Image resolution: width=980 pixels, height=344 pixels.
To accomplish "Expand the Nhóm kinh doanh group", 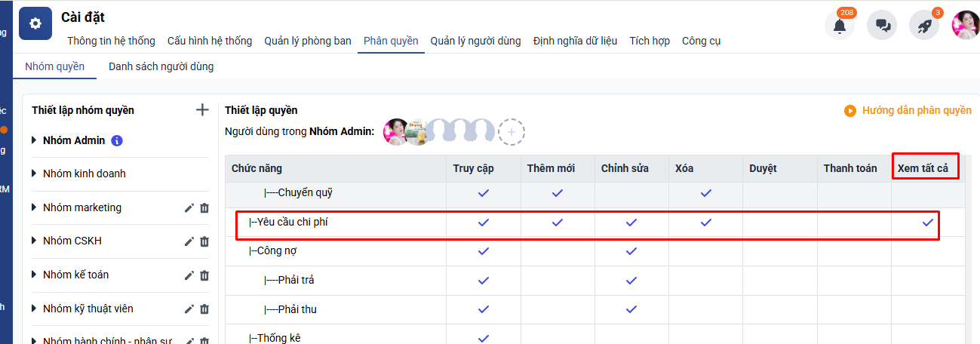I will click(34, 174).
